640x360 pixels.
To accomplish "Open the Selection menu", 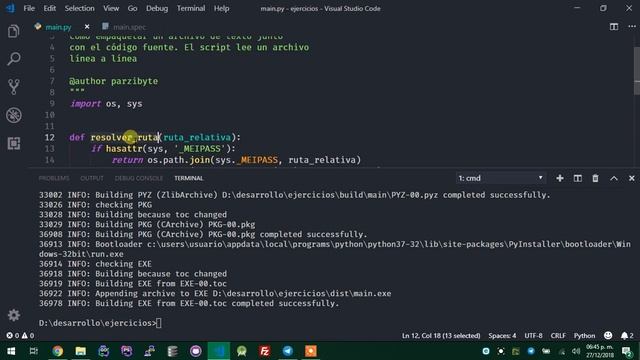I will (x=79, y=8).
